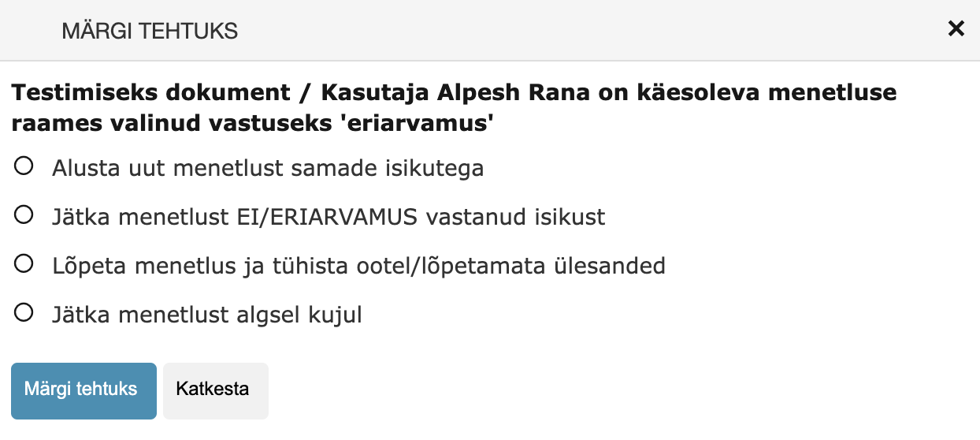Click the 'MÄRGI TEHTUKS' dialog title

[x=150, y=32]
